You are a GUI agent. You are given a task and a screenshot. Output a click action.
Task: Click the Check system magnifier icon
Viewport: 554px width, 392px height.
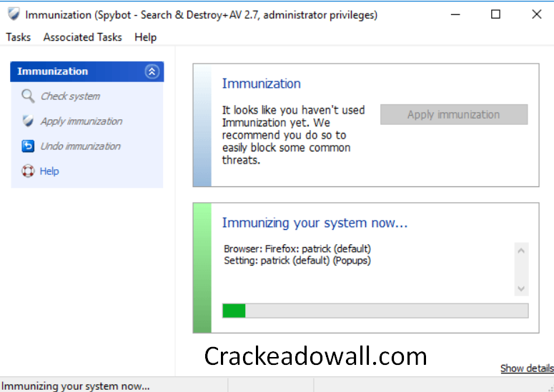coord(28,96)
